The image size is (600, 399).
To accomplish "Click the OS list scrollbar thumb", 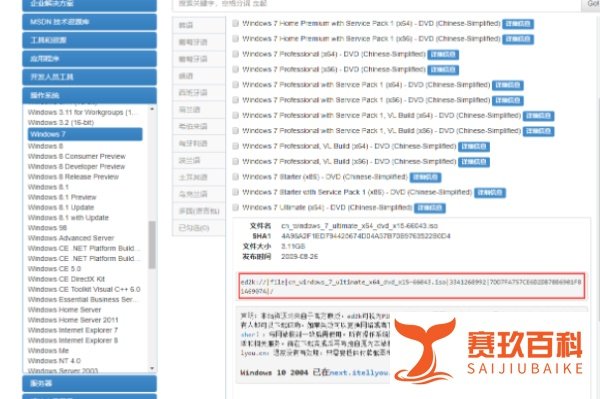I will pyautogui.click(x=152, y=245).
